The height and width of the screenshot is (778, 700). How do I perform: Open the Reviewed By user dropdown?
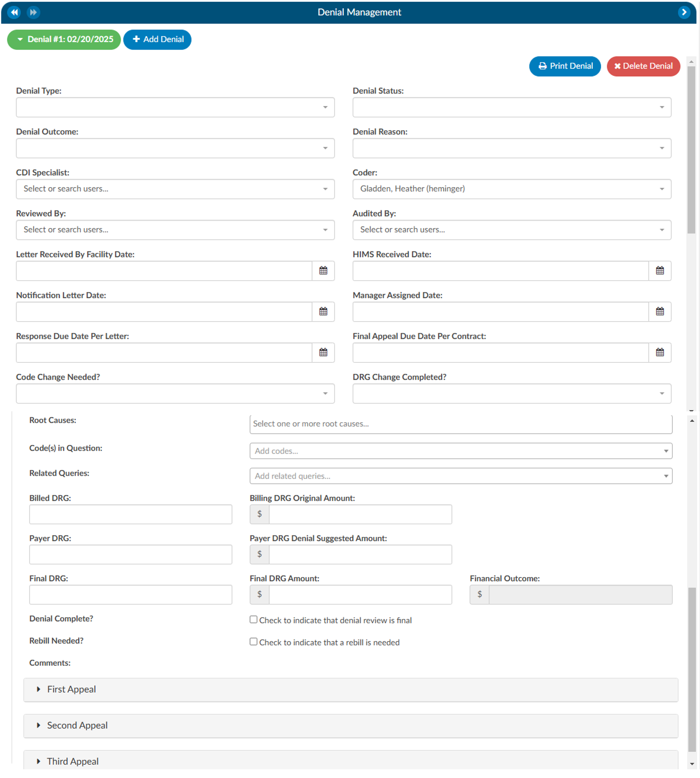(x=175, y=230)
